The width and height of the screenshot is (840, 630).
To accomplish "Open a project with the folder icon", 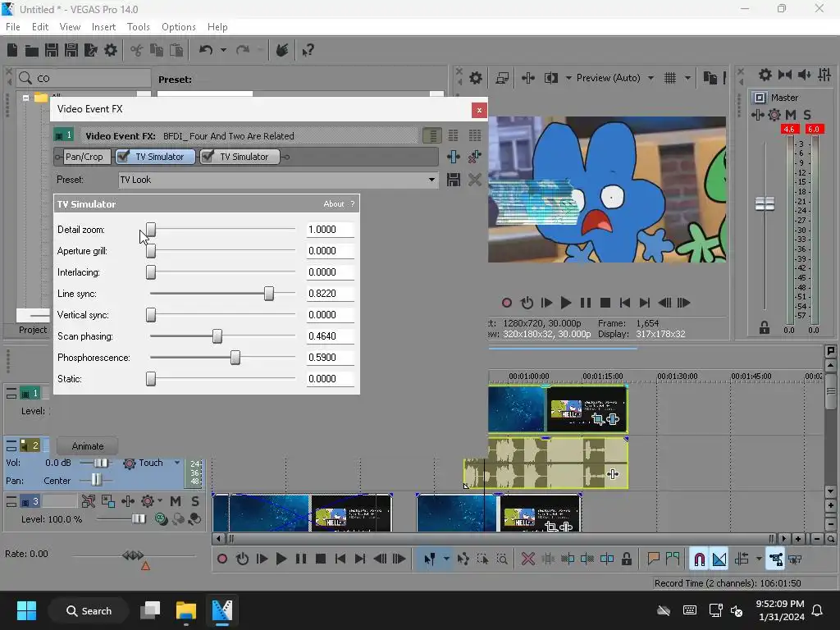I will coord(32,50).
